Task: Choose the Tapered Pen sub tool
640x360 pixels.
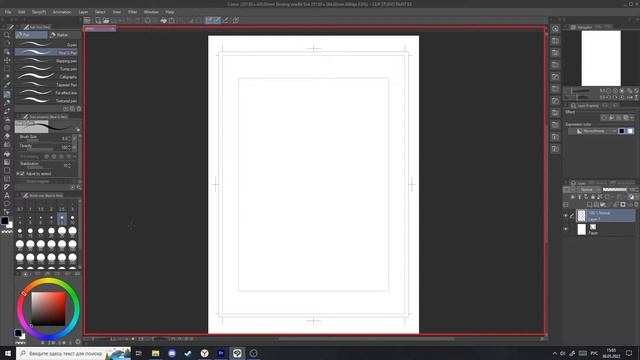Action: pyautogui.click(x=47, y=84)
